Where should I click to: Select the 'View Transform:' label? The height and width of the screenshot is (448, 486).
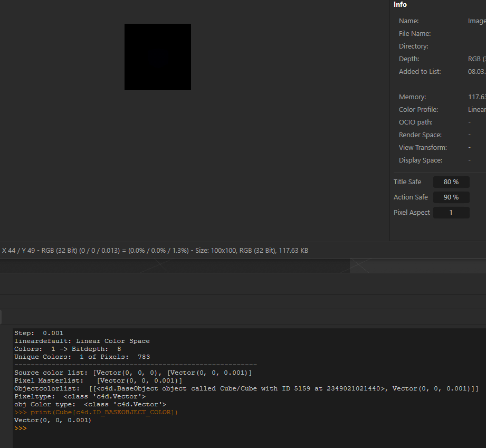coord(423,148)
